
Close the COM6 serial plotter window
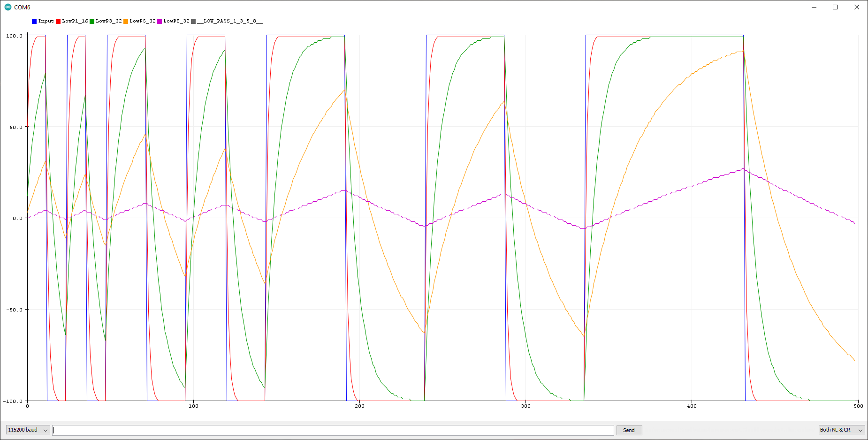[x=857, y=7]
